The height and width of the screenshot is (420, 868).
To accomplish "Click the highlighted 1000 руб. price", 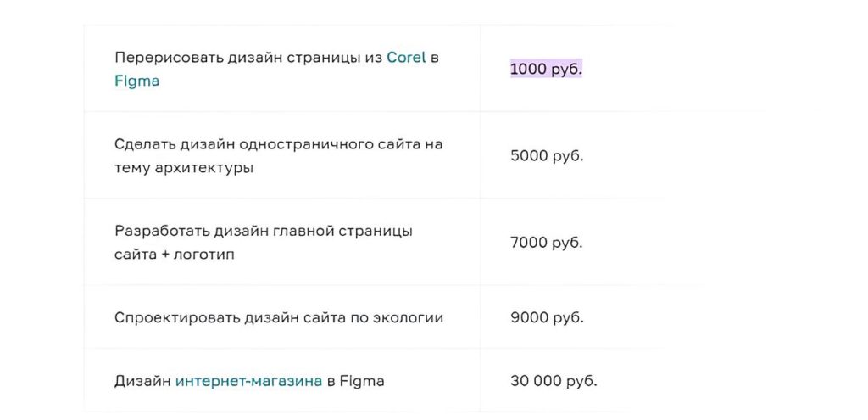I will click(x=546, y=70).
